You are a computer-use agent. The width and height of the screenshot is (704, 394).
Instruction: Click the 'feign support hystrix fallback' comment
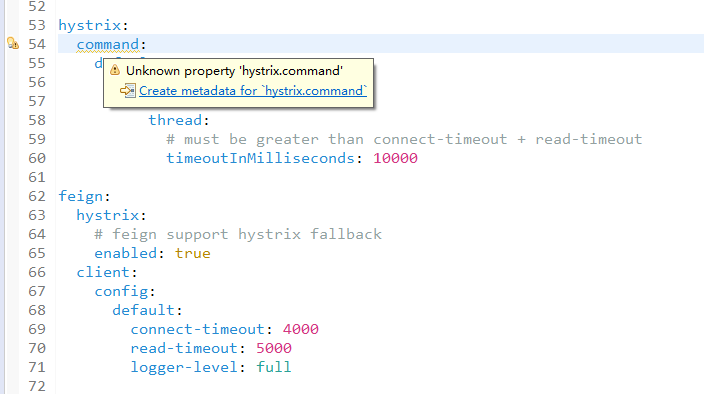pyautogui.click(x=238, y=234)
